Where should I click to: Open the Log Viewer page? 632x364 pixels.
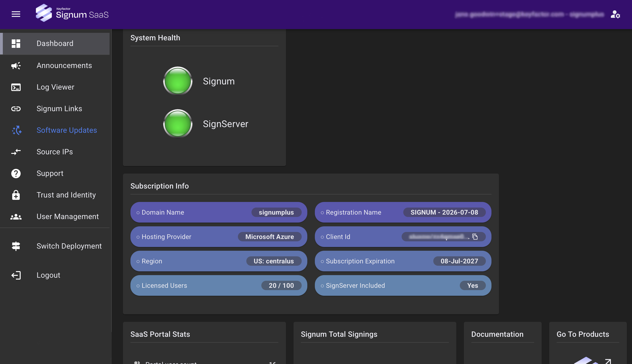[55, 87]
